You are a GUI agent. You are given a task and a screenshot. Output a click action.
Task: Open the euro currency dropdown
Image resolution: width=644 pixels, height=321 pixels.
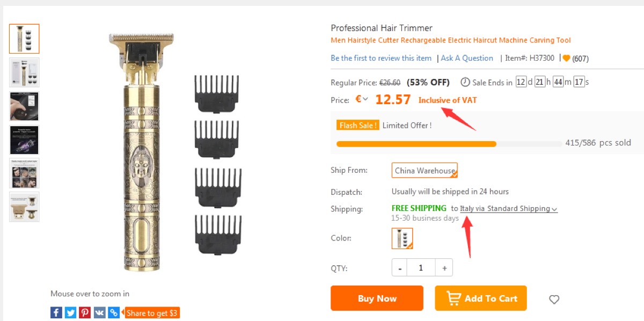pyautogui.click(x=362, y=99)
